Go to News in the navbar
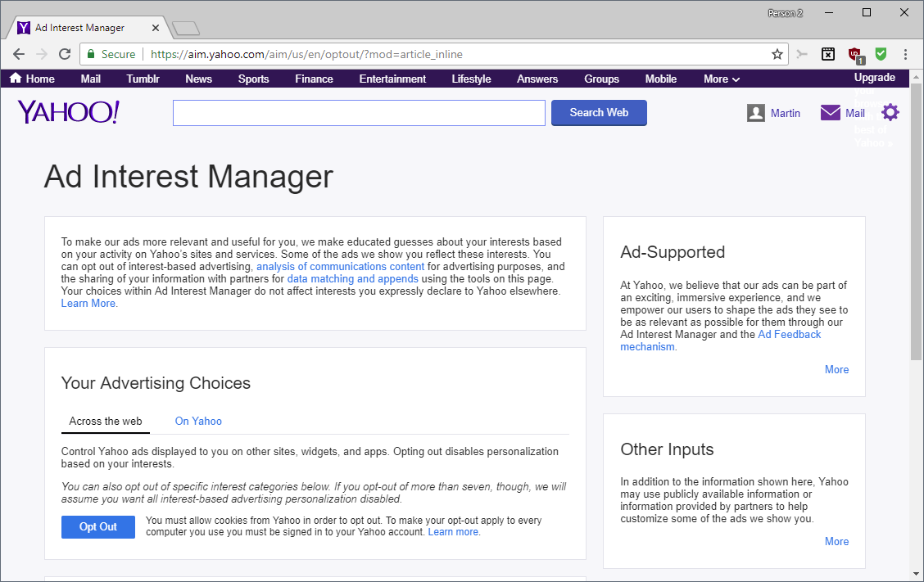This screenshot has width=924, height=582. (x=198, y=79)
